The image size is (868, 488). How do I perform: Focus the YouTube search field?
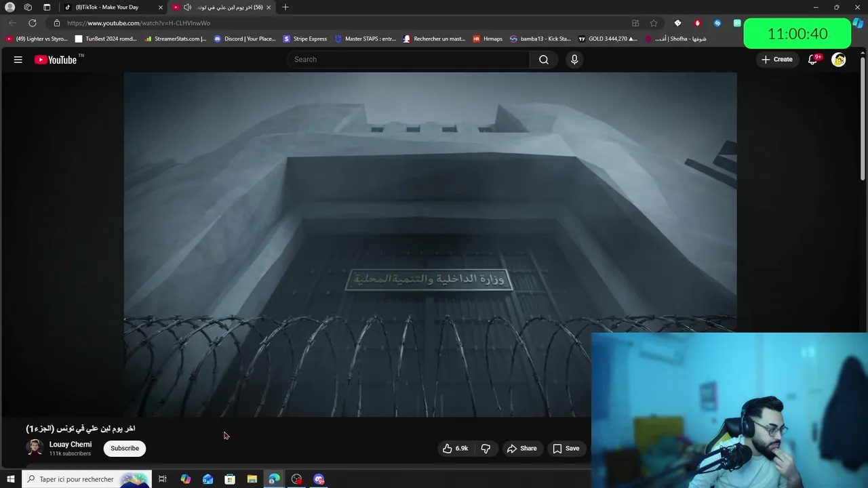(x=408, y=60)
